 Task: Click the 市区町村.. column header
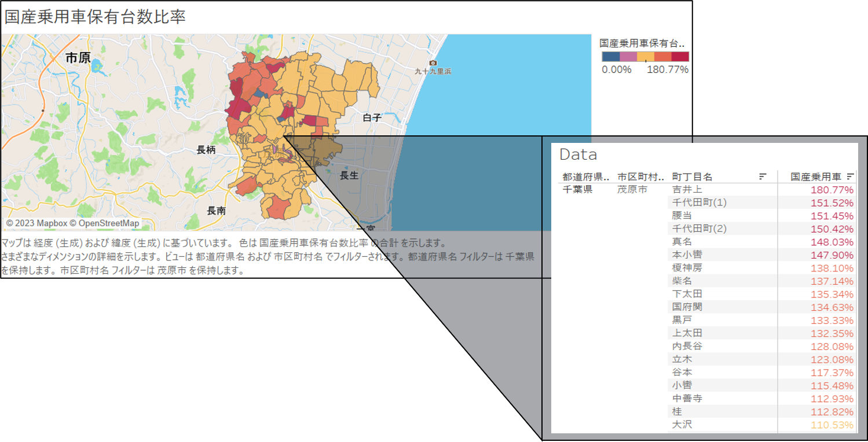pos(640,176)
